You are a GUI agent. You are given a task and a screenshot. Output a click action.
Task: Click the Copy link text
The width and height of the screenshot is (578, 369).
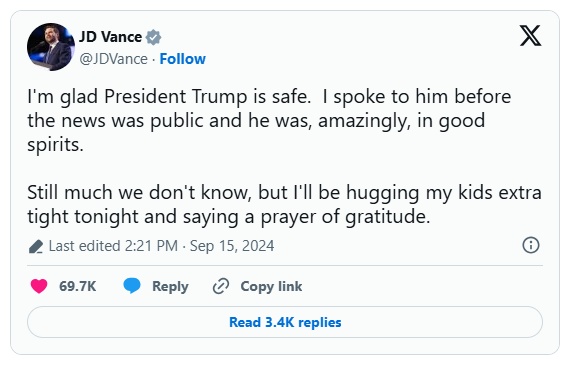tap(271, 286)
